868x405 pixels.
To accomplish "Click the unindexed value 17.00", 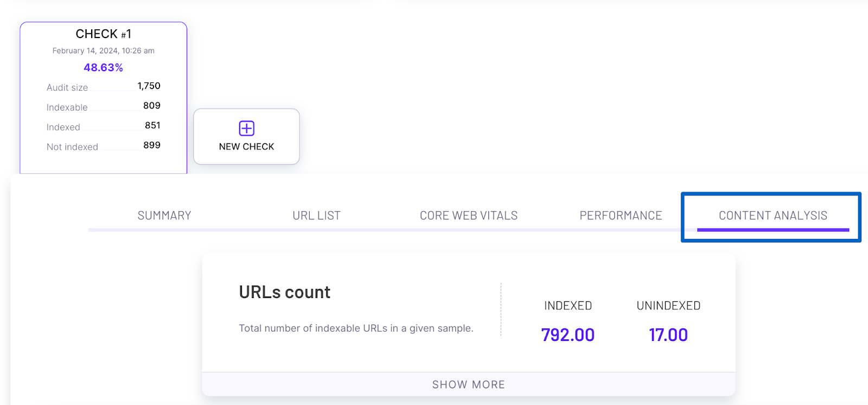I will [668, 334].
